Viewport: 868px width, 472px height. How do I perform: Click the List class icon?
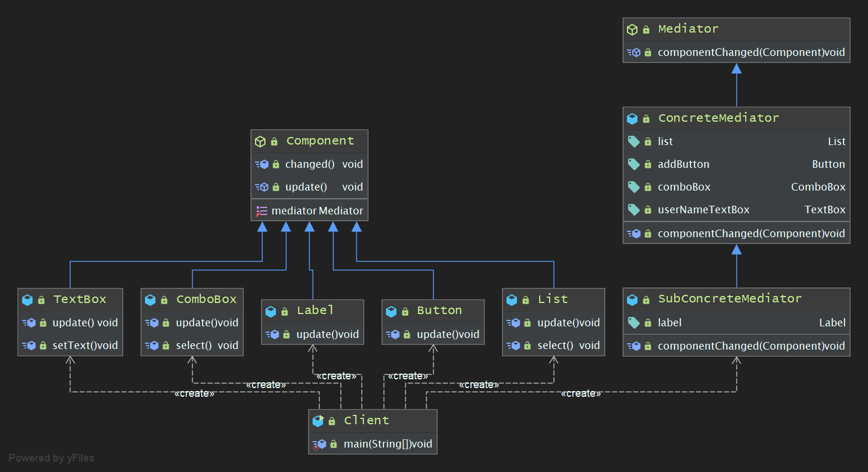point(512,300)
